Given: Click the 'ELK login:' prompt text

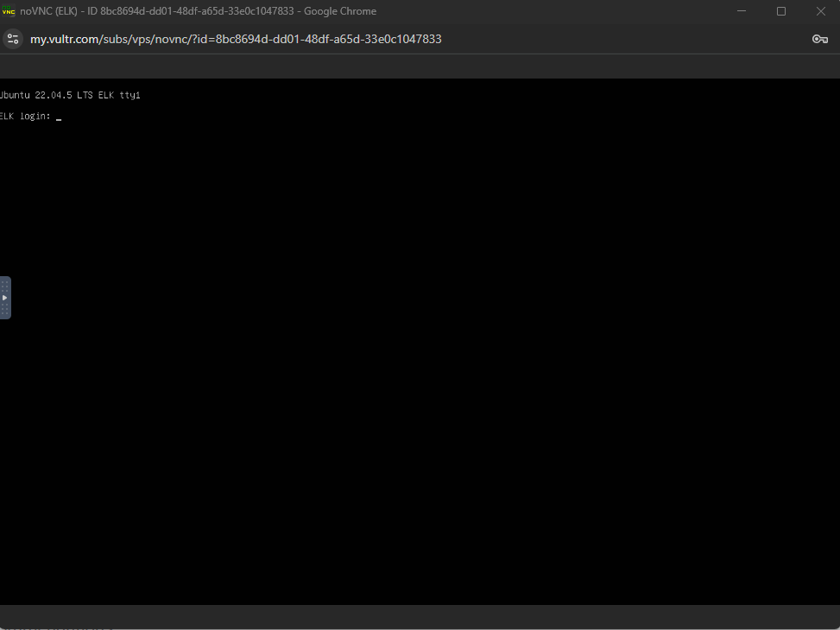Looking at the screenshot, I should pos(26,116).
